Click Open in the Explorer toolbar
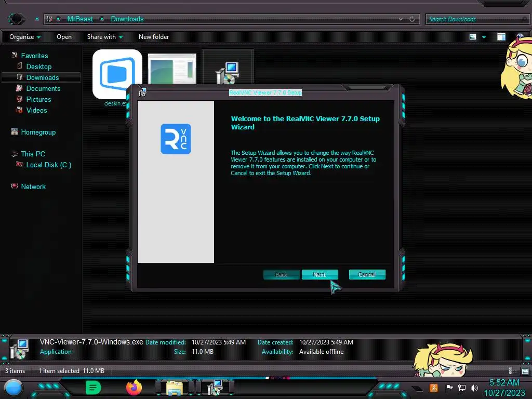This screenshot has height=399, width=532. (64, 37)
